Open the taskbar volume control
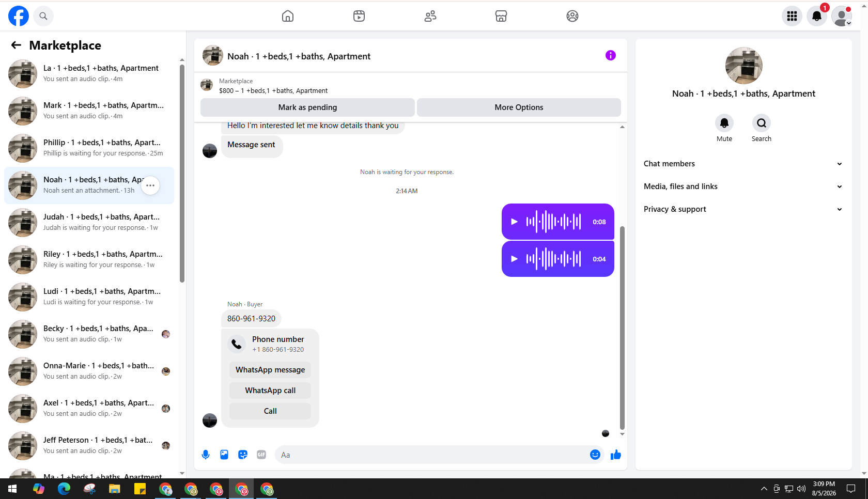Screen dimensions: 868x499 point(801,489)
